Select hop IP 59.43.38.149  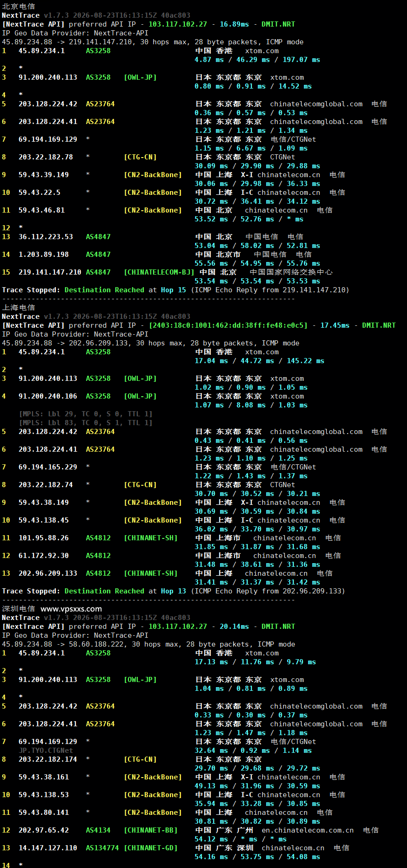click(x=44, y=503)
